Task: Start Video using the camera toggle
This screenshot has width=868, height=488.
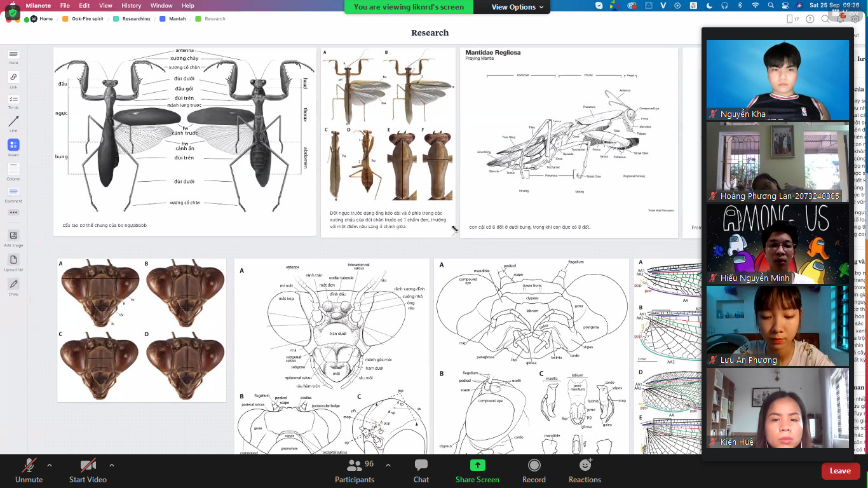Action: click(88, 470)
